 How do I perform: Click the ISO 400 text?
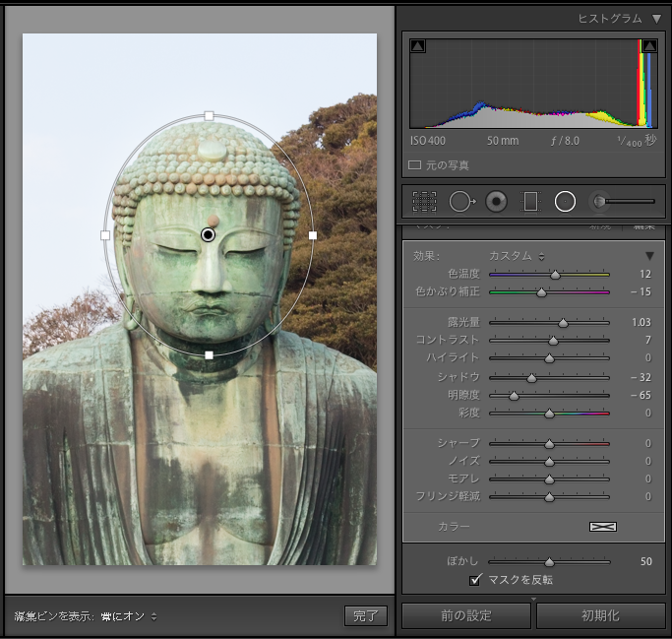428,141
